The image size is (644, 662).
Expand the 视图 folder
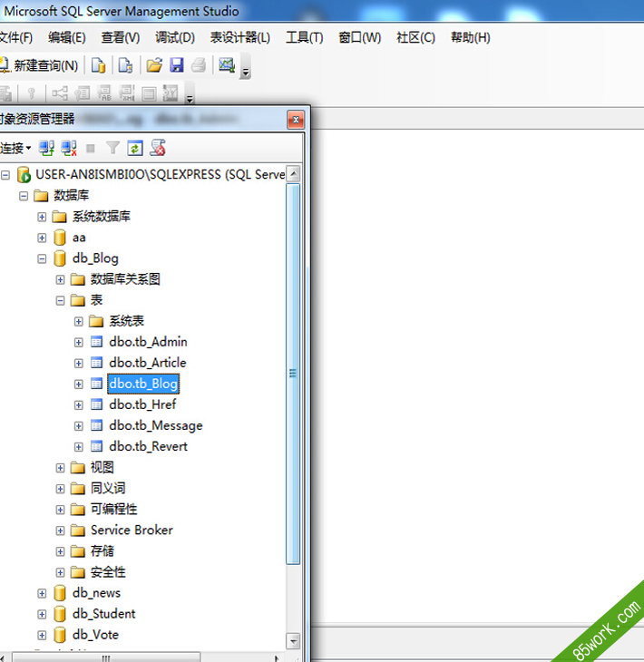61,468
